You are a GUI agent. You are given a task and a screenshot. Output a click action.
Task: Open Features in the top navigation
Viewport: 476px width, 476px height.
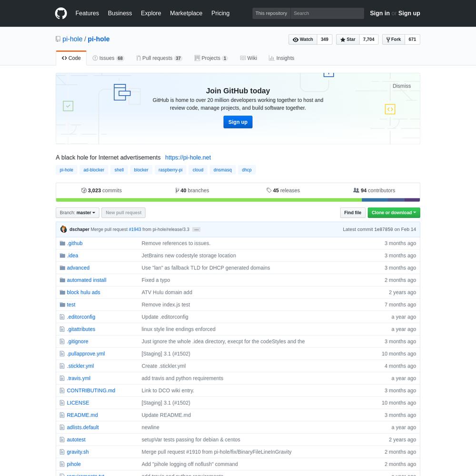[x=87, y=13]
